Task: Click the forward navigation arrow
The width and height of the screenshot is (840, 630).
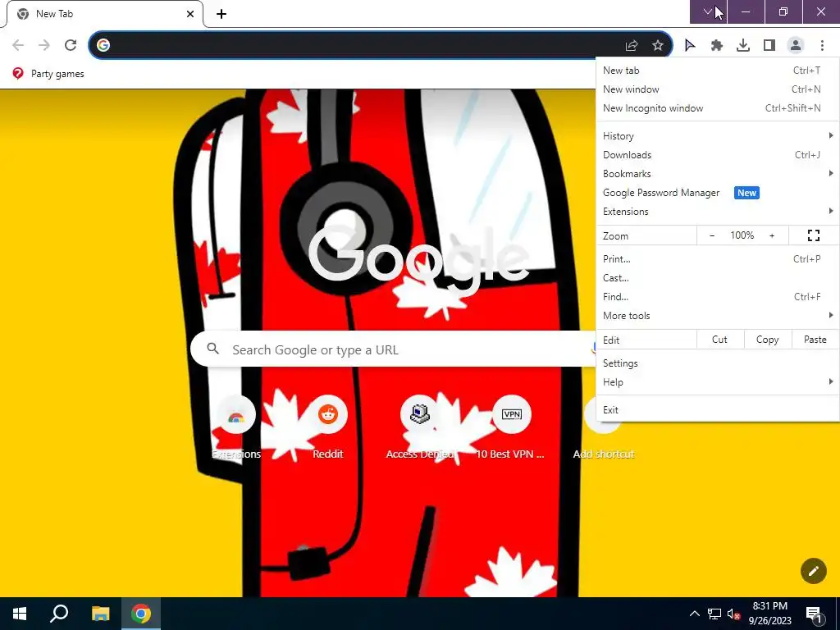Action: 44,45
